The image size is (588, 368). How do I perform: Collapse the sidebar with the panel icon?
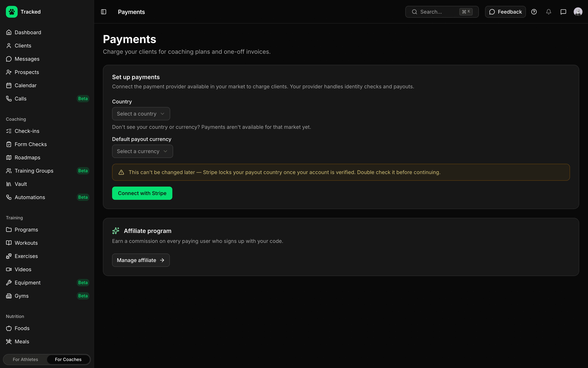[103, 12]
